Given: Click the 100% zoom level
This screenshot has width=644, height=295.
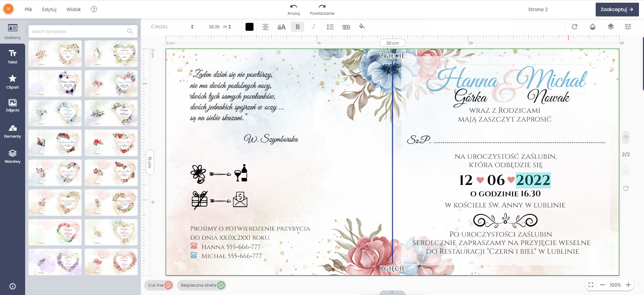Looking at the screenshot, I should point(615,285).
